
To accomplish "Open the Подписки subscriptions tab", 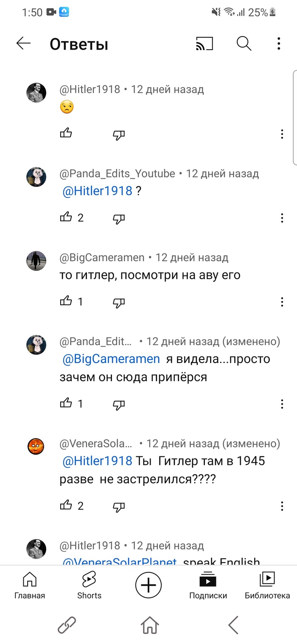I will pyautogui.click(x=208, y=586).
